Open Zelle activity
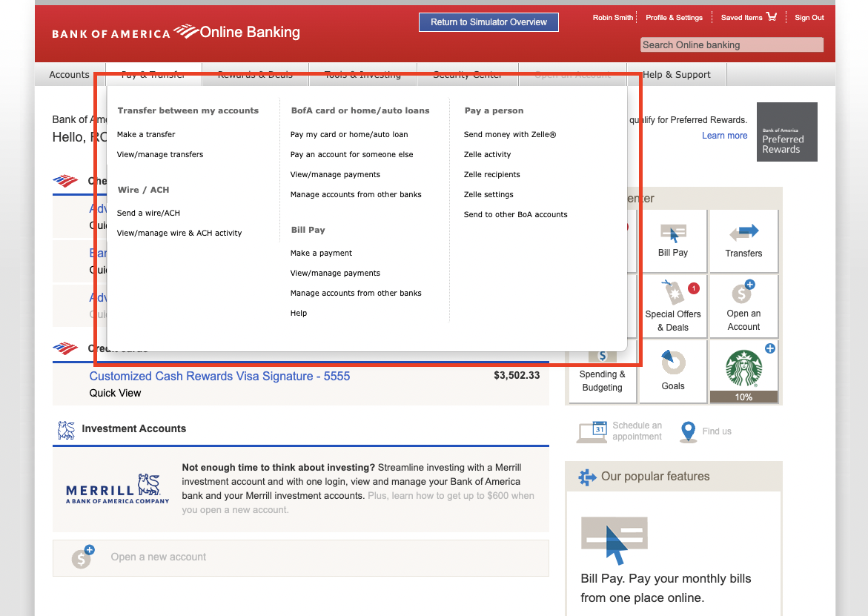868x616 pixels. pyautogui.click(x=487, y=154)
